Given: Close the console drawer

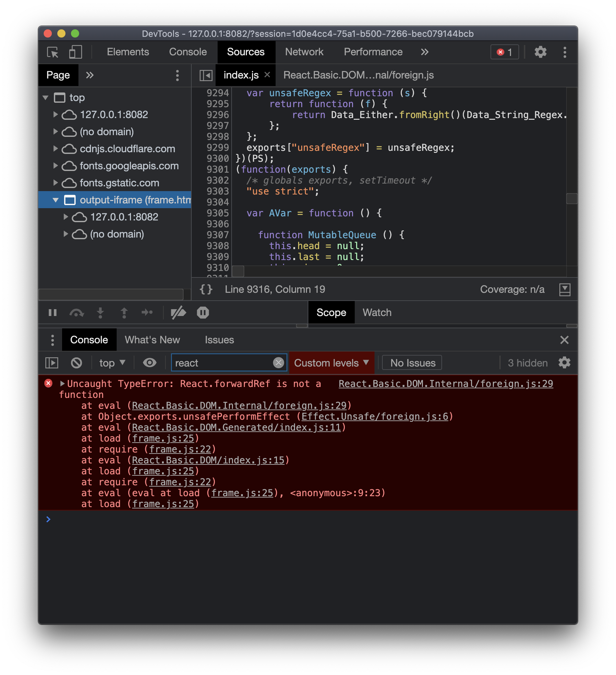Looking at the screenshot, I should pyautogui.click(x=564, y=340).
